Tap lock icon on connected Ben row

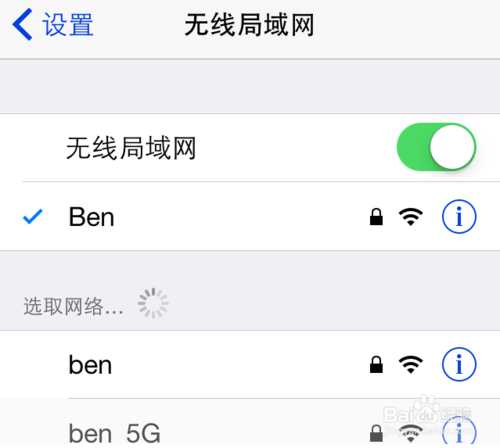(x=376, y=217)
